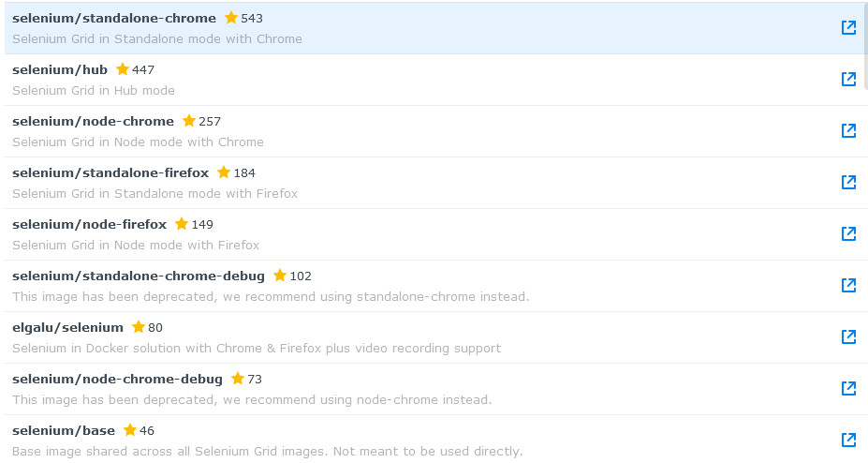Click star icon next to 257

pyautogui.click(x=189, y=121)
